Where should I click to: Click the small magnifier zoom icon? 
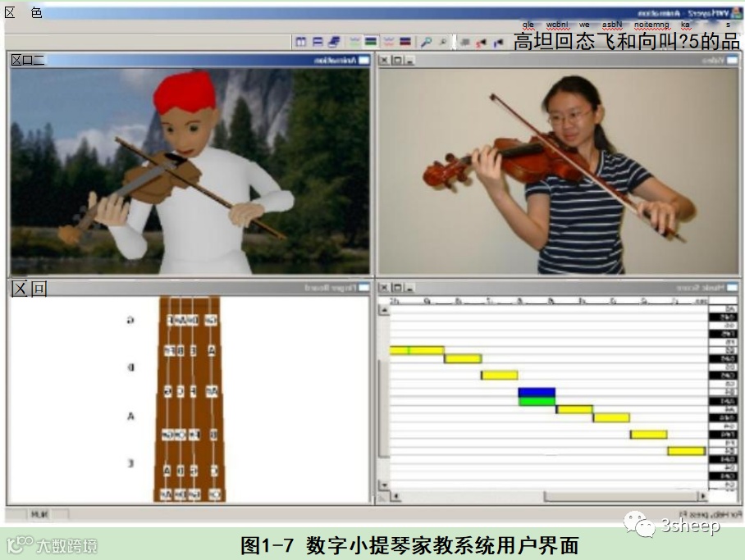443,42
